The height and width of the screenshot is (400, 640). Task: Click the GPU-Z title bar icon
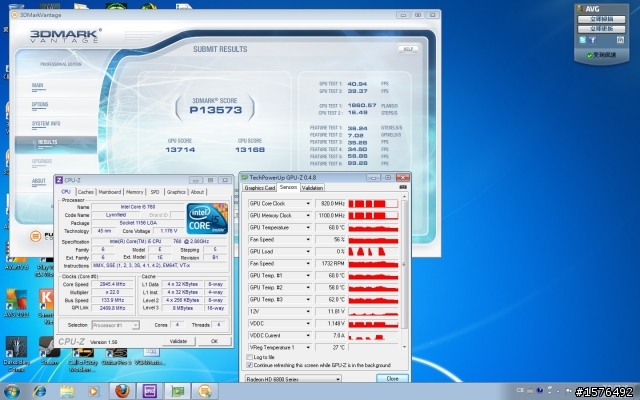(x=244, y=178)
